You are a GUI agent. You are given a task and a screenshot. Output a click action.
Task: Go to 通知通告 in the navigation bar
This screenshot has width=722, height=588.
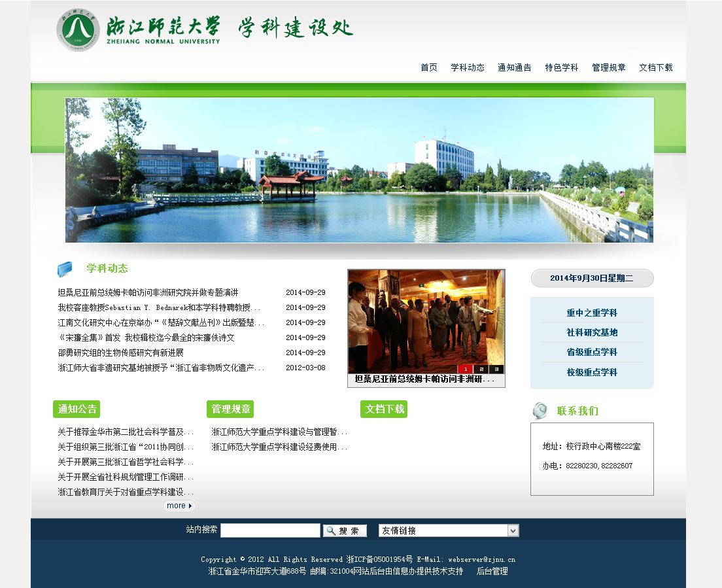(x=515, y=67)
